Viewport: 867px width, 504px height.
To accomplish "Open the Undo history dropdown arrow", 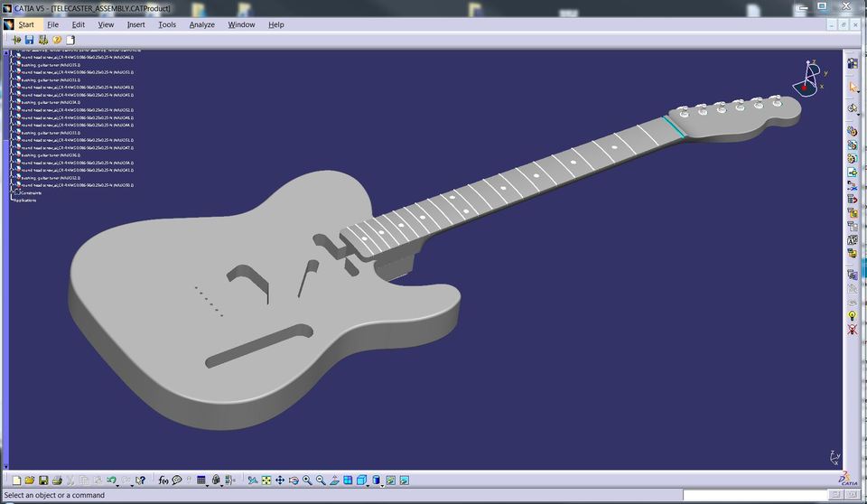I will coord(117,485).
